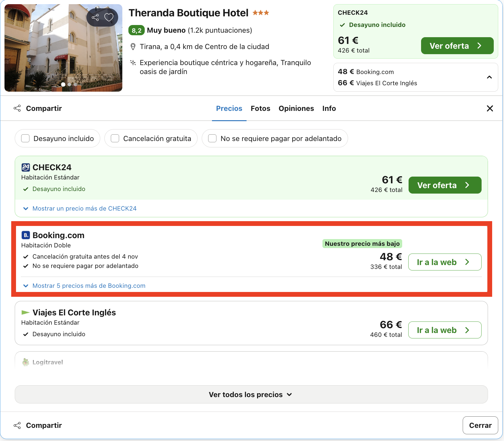This screenshot has width=504, height=441.
Task: Click the sparkle icon beside Experiencia boutique
Action: pos(133,63)
